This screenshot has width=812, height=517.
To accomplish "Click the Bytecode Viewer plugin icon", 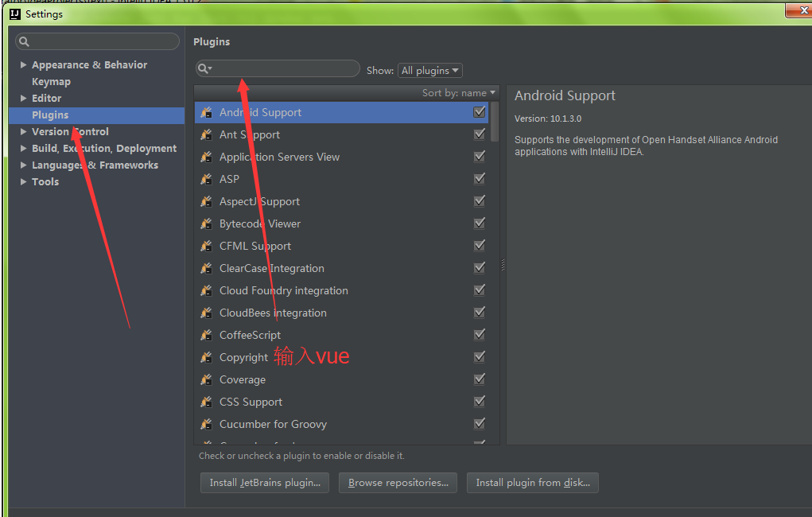I will (206, 224).
